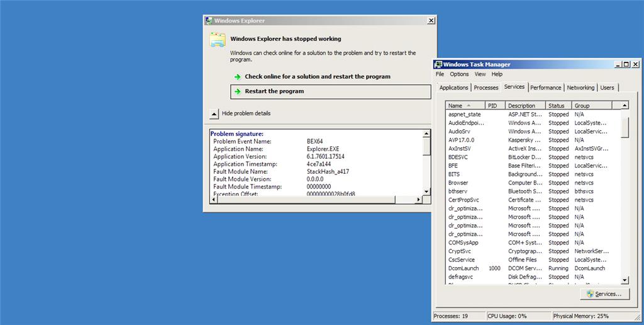
Task: Click the services list vertical scrollbar thumb
Action: tap(625, 127)
